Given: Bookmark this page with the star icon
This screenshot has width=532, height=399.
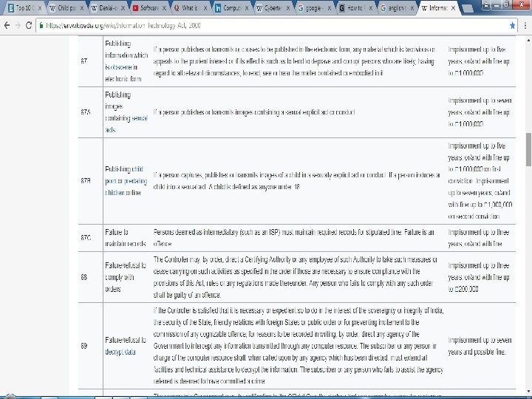Looking at the screenshot, I should click(512, 25).
